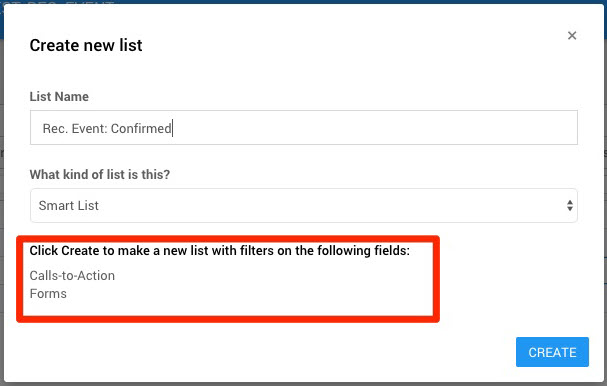The height and width of the screenshot is (386, 607).
Task: Click the 'Create new list' heading
Action: 86,45
